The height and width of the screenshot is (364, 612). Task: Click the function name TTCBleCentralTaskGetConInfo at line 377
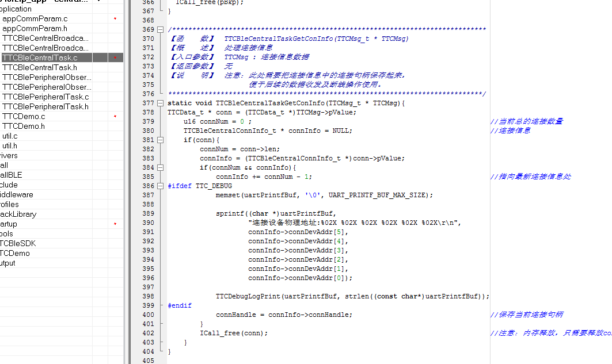(270, 104)
